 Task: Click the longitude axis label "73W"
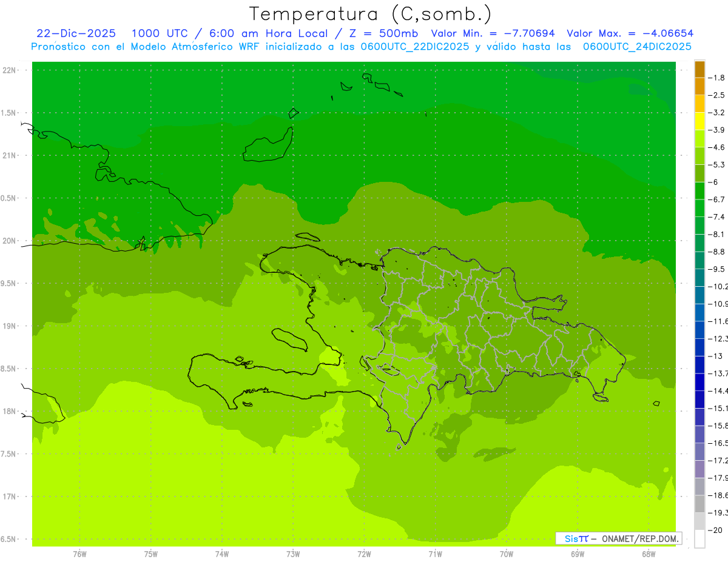(x=293, y=554)
